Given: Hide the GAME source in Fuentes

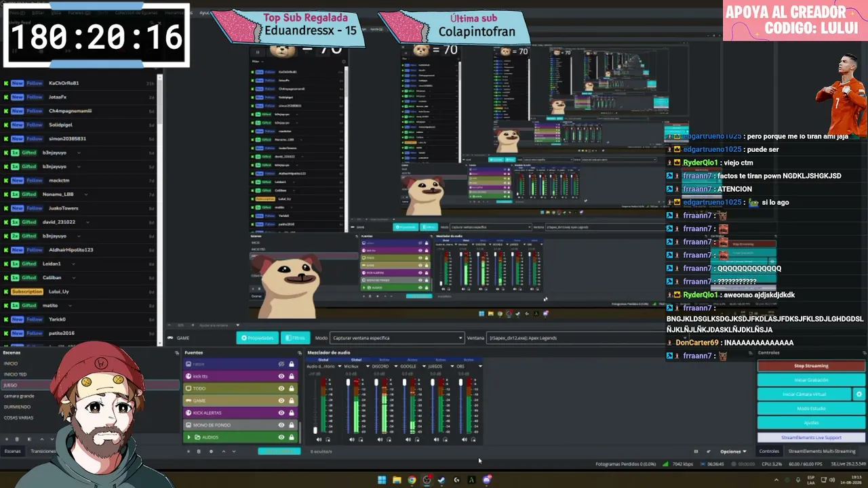Looking at the screenshot, I should (x=281, y=401).
